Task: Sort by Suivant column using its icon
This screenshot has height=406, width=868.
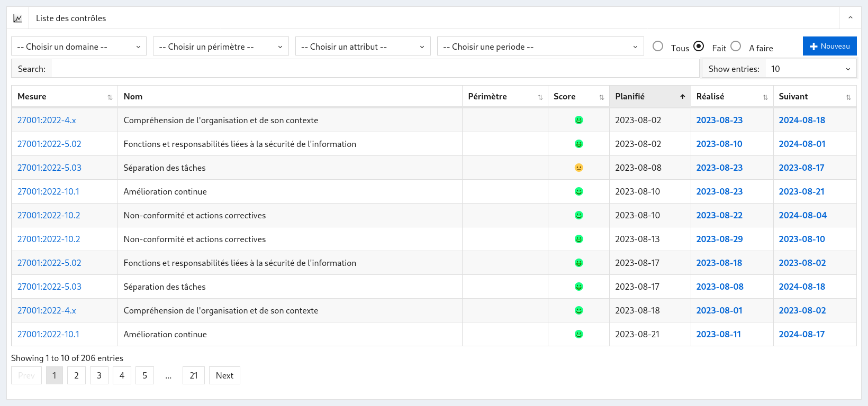Action: tap(848, 97)
